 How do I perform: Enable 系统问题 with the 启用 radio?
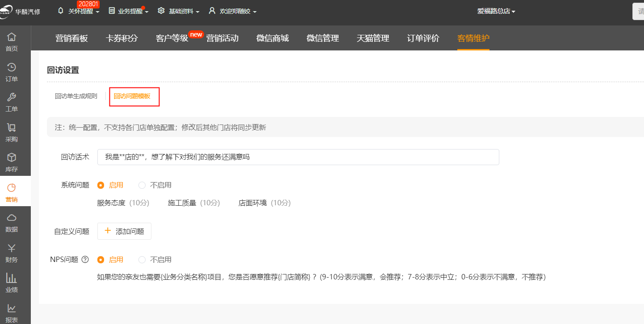tap(101, 185)
